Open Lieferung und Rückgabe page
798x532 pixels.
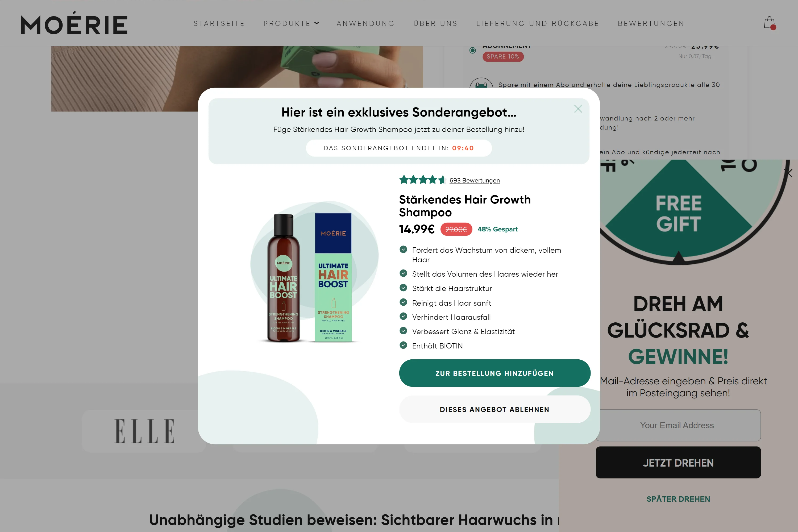(537, 23)
